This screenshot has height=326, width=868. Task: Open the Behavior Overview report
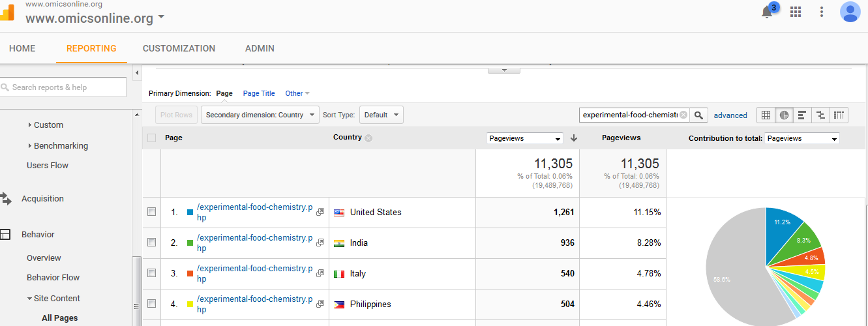pyautogui.click(x=44, y=258)
